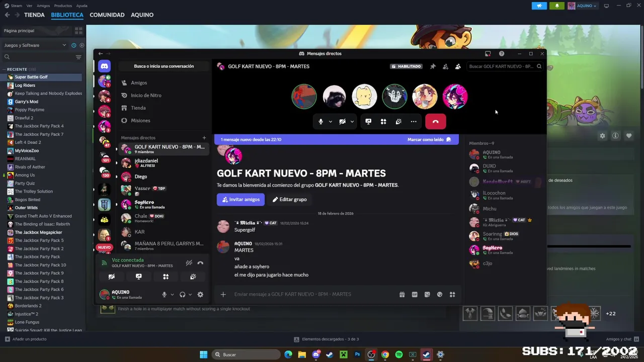Viewport: 644px width, 362px height.
Task: Open Chrome from Windows taskbar
Action: pyautogui.click(x=385, y=354)
